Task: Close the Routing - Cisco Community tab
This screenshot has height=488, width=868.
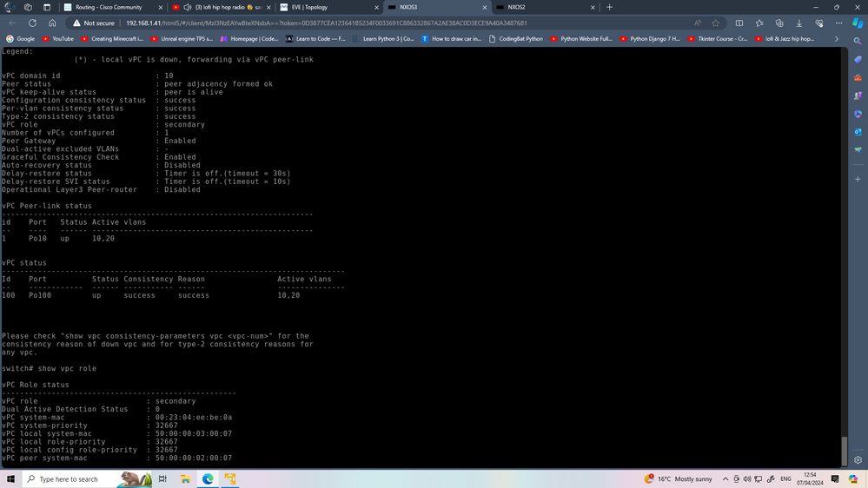Action: (x=161, y=7)
